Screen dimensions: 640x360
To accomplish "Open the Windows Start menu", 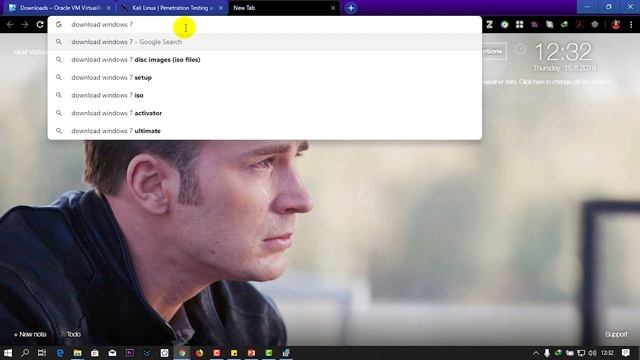I will pyautogui.click(x=8, y=353).
